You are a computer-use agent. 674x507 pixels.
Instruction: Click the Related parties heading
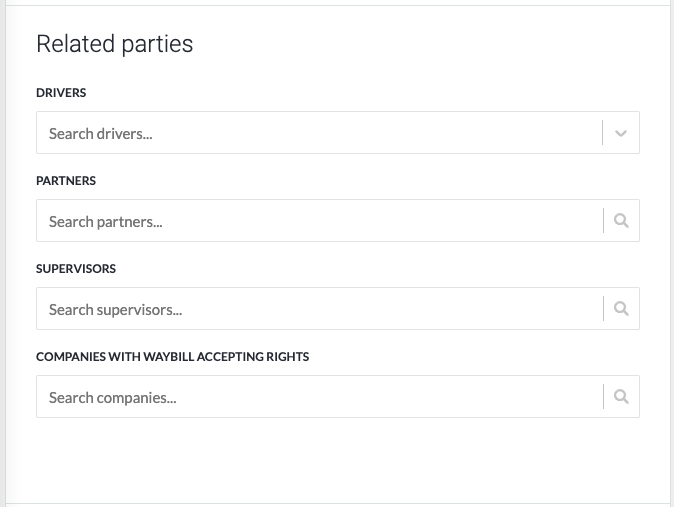point(115,44)
